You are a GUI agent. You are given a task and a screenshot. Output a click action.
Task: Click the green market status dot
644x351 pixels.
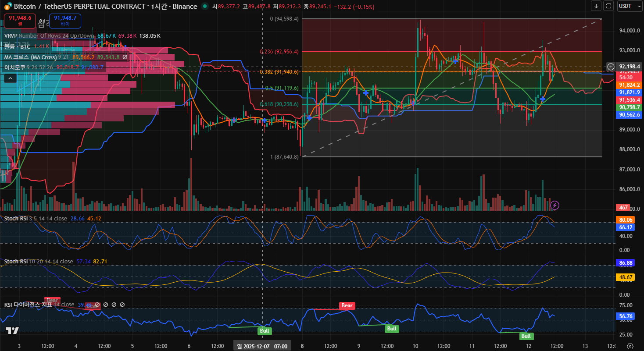205,7
